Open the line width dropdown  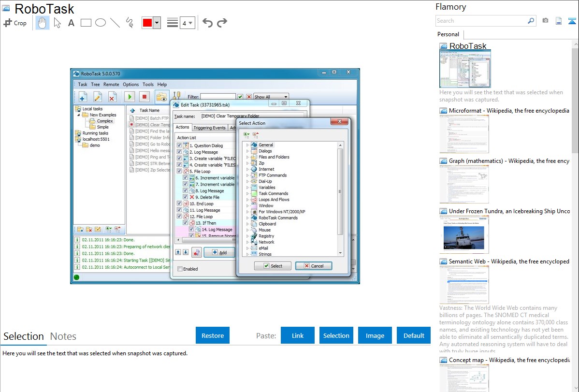coord(187,23)
